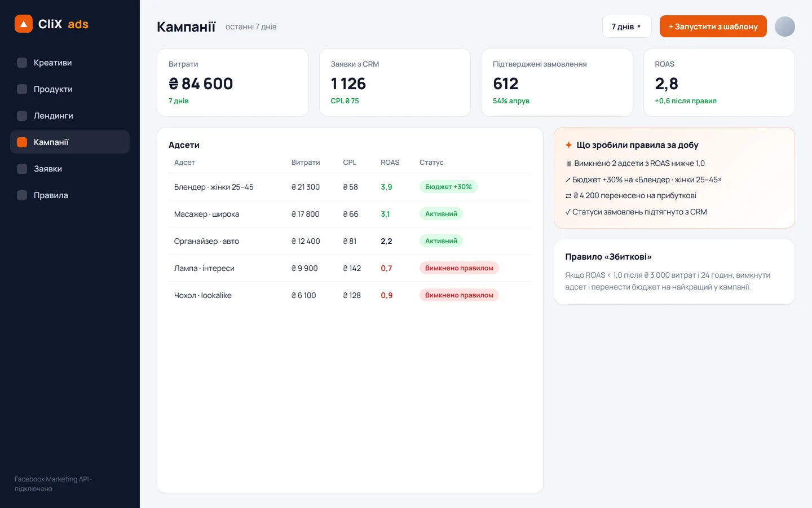Click the Креативи sidebar icon
This screenshot has width=812, height=508.
(22, 63)
